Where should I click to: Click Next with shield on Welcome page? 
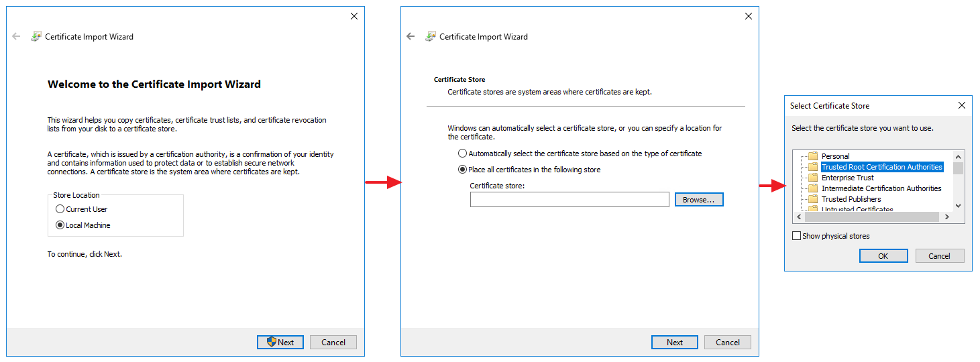pos(280,343)
